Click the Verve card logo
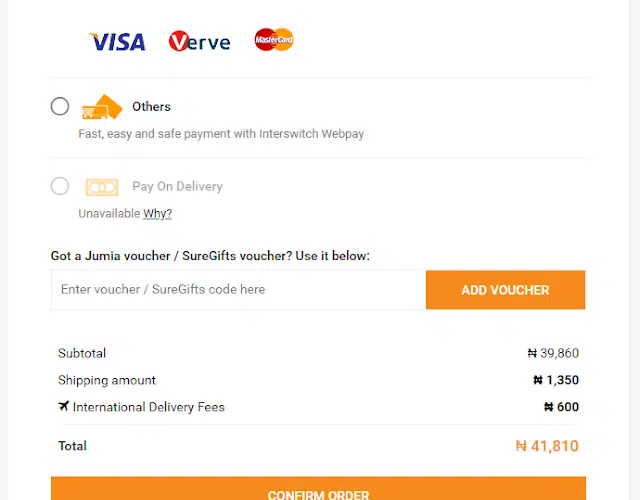 pyautogui.click(x=199, y=41)
